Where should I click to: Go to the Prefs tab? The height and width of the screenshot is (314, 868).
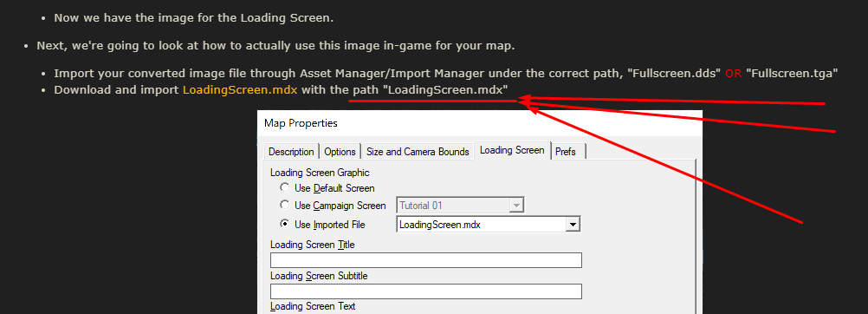coord(566,152)
